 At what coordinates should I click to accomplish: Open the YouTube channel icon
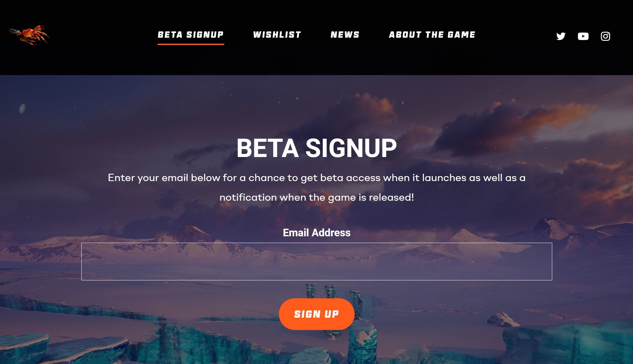coord(583,36)
